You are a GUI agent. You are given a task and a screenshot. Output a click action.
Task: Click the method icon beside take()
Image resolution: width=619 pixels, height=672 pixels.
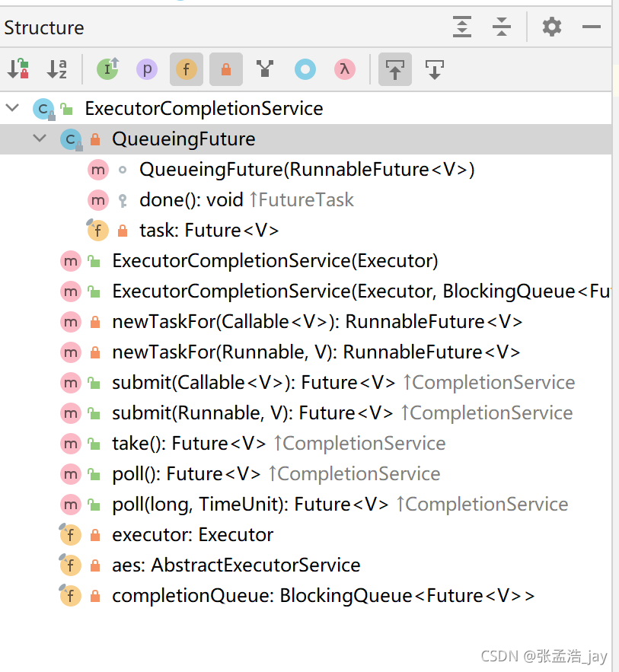click(71, 444)
